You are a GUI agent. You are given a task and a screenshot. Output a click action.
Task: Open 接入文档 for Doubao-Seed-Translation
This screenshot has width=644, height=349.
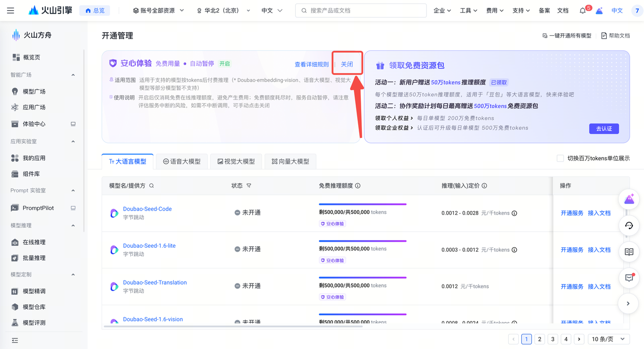599,287
